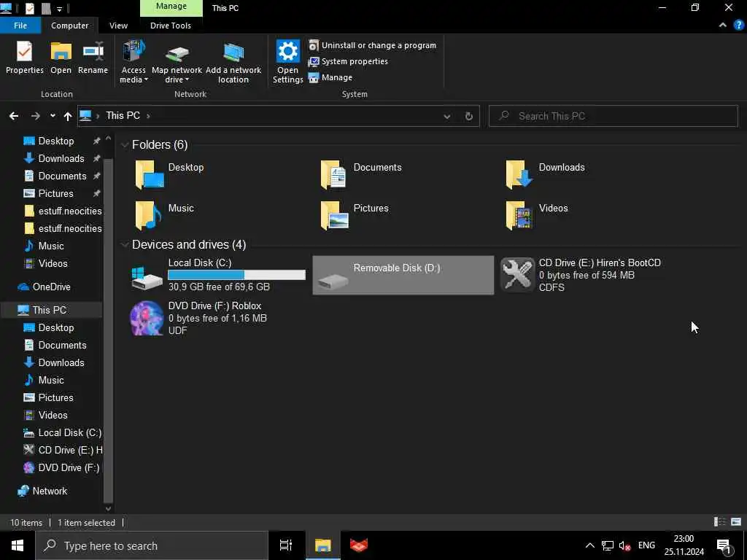Click the taskbar search box
Image resolution: width=747 pixels, height=560 pixels.
click(x=152, y=545)
